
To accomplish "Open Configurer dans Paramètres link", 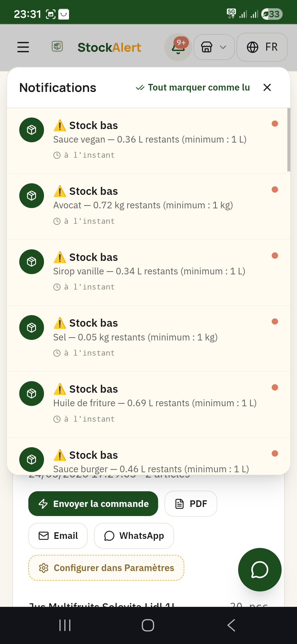I will (x=106, y=568).
